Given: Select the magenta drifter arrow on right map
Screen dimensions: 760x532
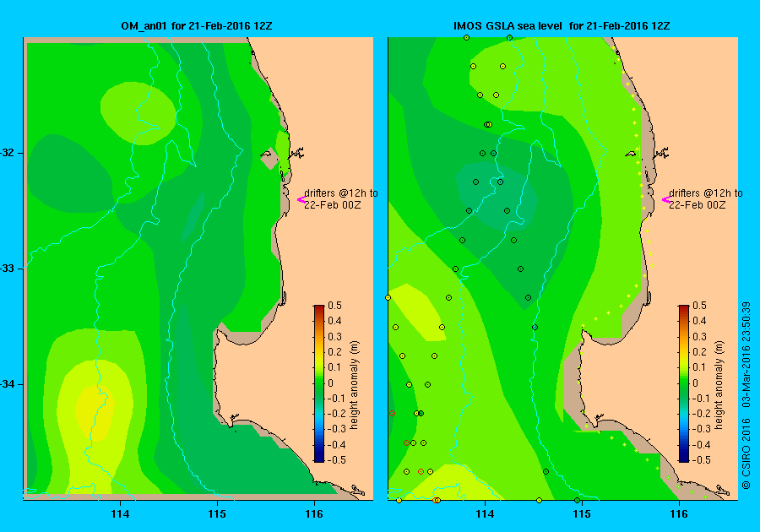Looking at the screenshot, I should (x=666, y=199).
